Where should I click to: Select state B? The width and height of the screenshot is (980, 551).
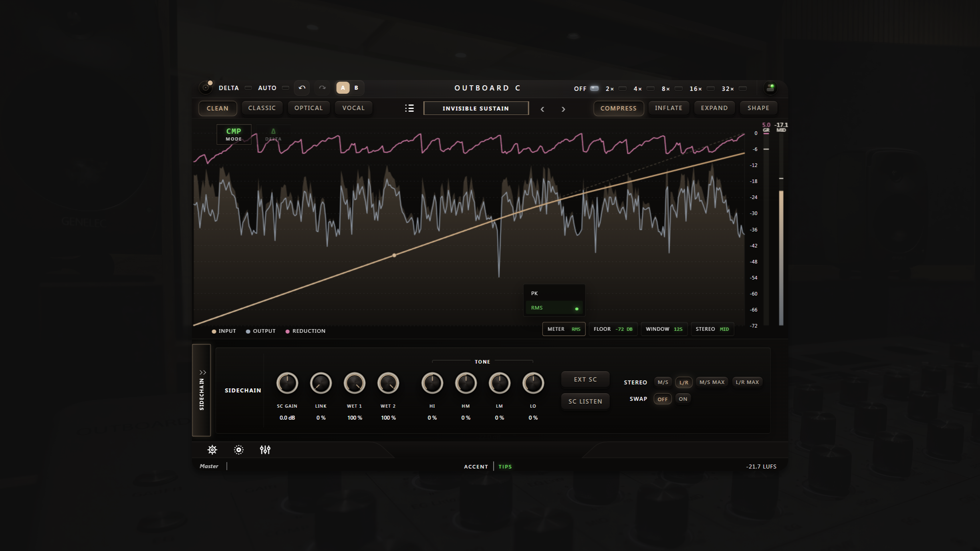click(356, 88)
